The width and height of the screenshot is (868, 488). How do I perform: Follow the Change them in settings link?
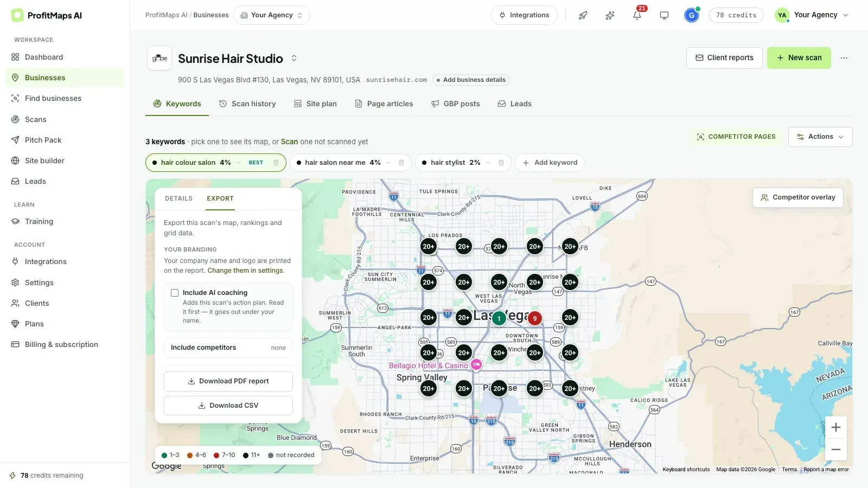click(x=245, y=271)
